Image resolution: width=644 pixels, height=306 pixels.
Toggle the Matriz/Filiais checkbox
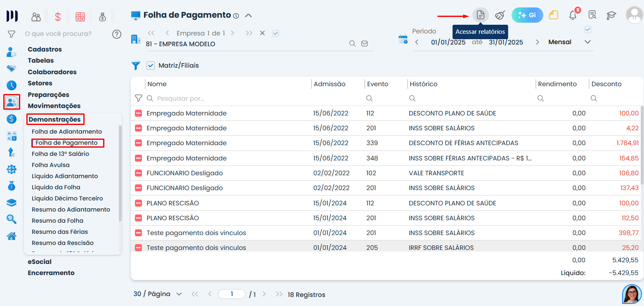[151, 66]
